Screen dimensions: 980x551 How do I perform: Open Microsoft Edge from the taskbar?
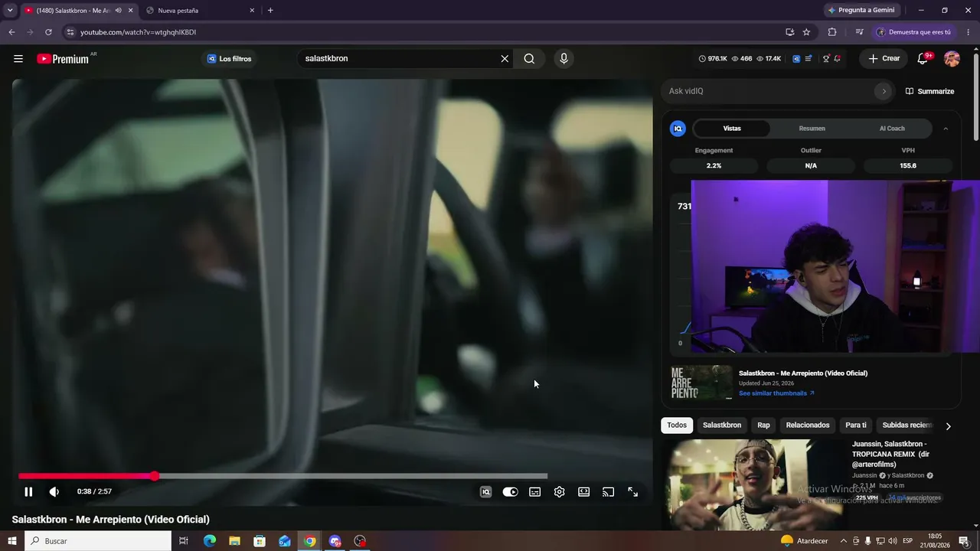coord(210,541)
